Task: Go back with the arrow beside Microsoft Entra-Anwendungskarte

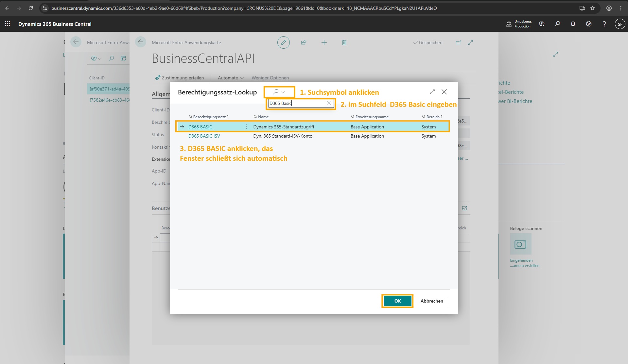Action: coord(141,42)
